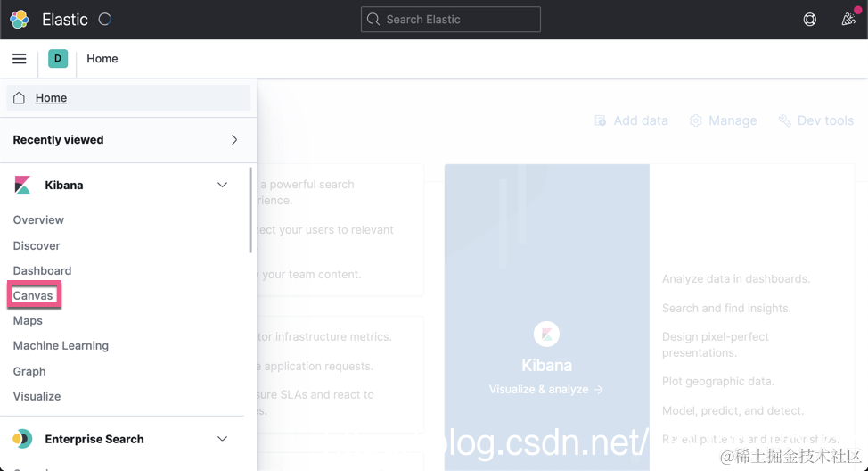Click the Home breadcrumb
Image resolution: width=868 pixels, height=471 pixels.
[x=102, y=59]
